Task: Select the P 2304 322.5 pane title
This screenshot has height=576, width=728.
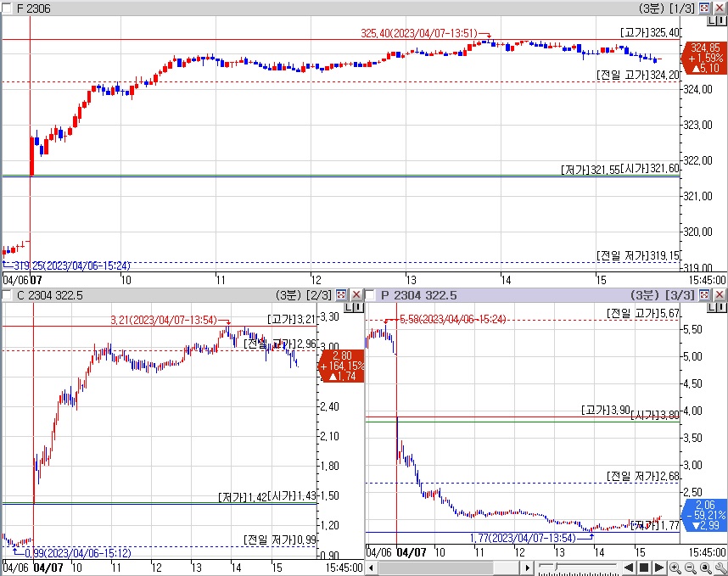Action: [419, 295]
